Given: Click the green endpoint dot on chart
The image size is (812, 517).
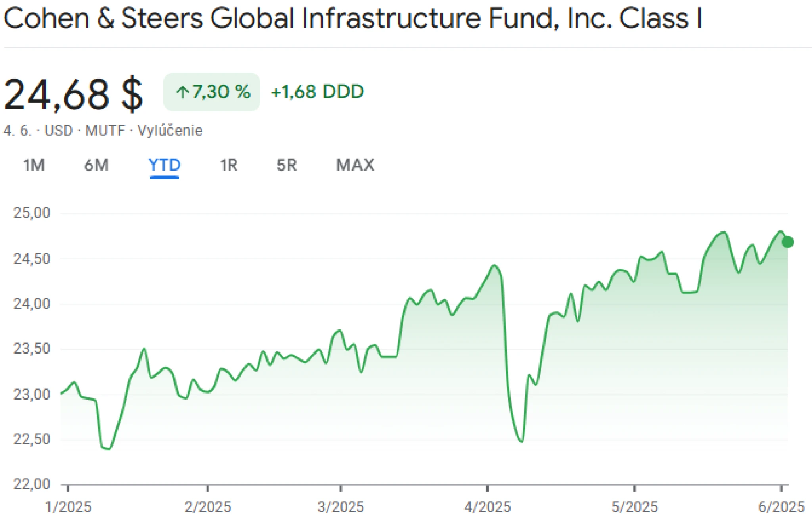Looking at the screenshot, I should coord(787,242).
